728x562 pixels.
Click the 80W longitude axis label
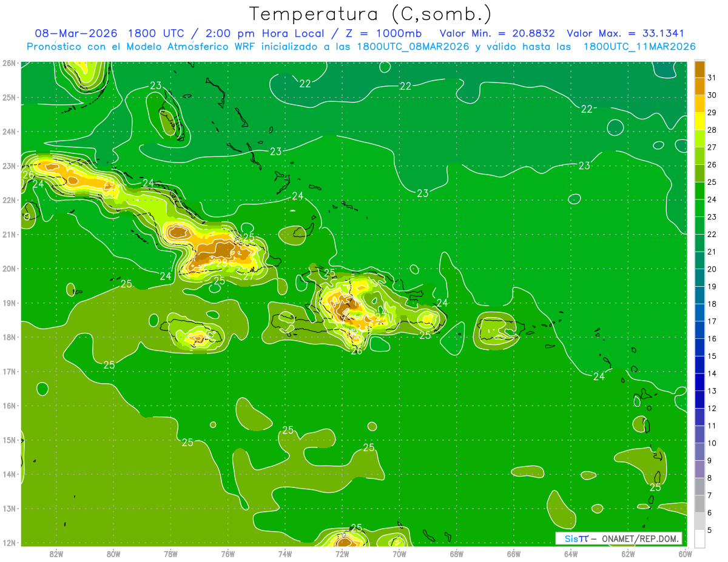coord(113,554)
